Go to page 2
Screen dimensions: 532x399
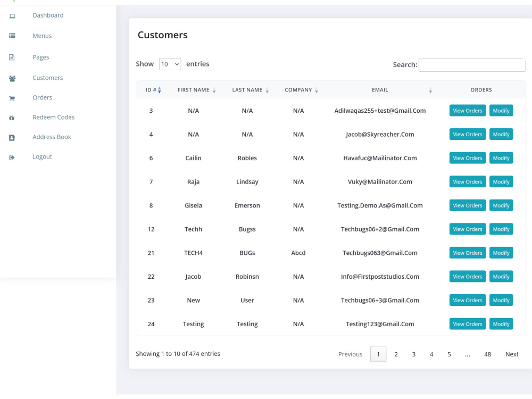click(396, 354)
